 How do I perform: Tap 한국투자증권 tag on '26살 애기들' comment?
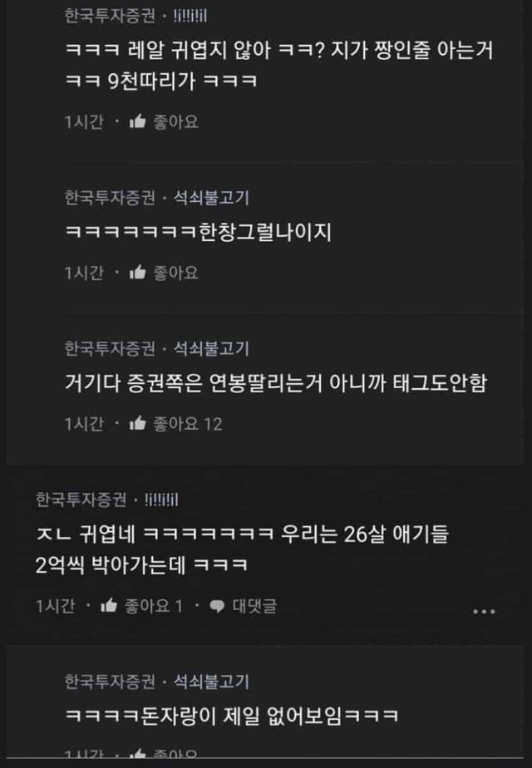click(81, 500)
